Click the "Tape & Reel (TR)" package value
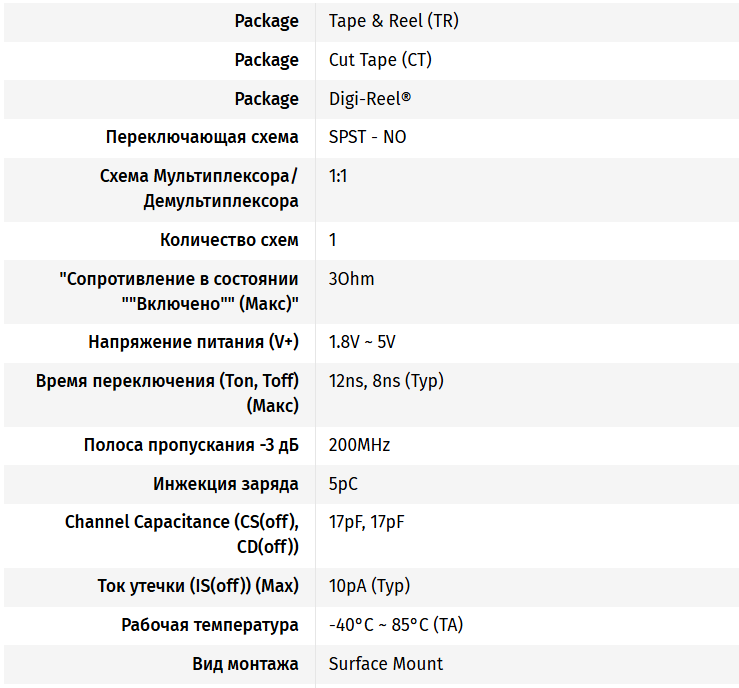739x688 pixels. 394,21
